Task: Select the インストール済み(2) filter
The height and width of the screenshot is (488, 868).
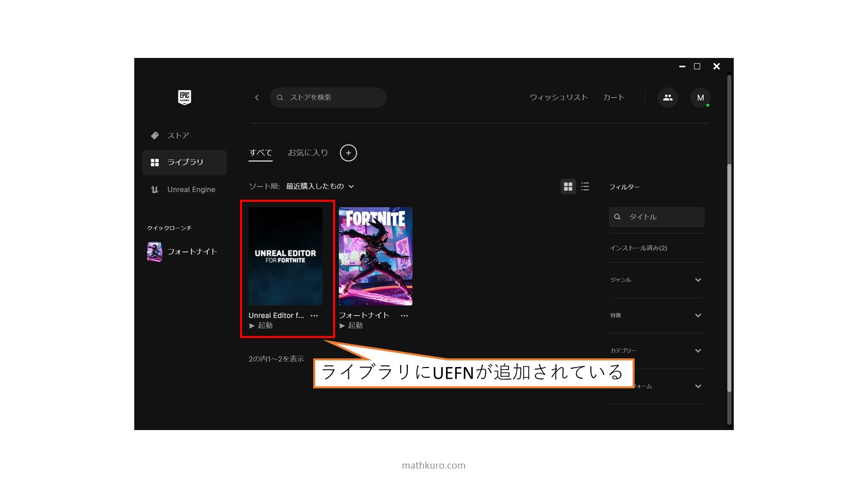Action: tap(638, 248)
